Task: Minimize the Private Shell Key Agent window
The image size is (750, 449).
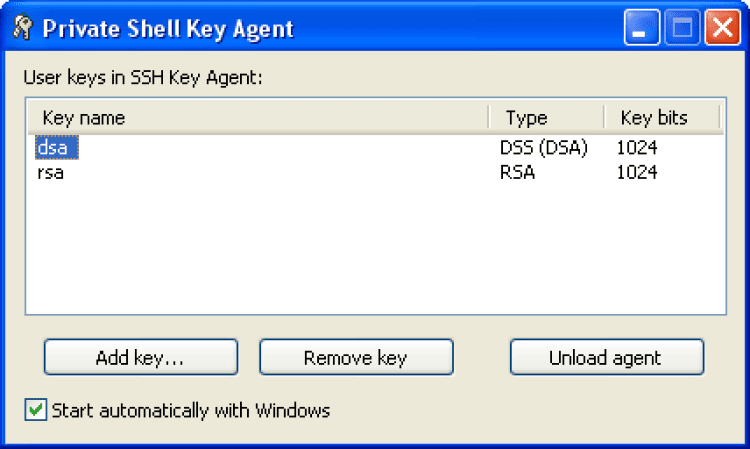Action: (642, 28)
